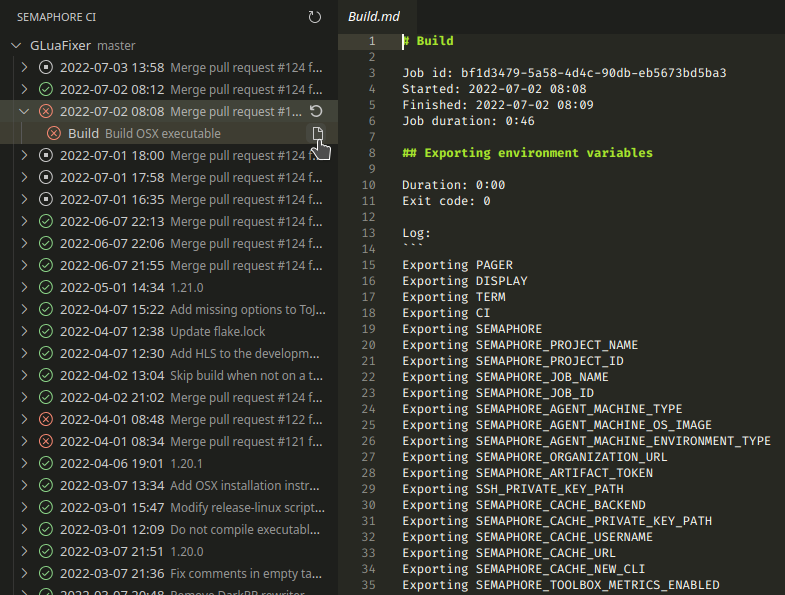The height and width of the screenshot is (595, 785).
Task: Select the GLuaFixer project row
Action: tap(169, 46)
